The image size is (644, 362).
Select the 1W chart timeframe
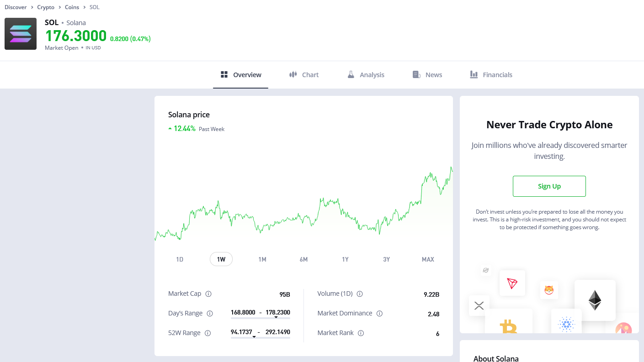tap(221, 259)
